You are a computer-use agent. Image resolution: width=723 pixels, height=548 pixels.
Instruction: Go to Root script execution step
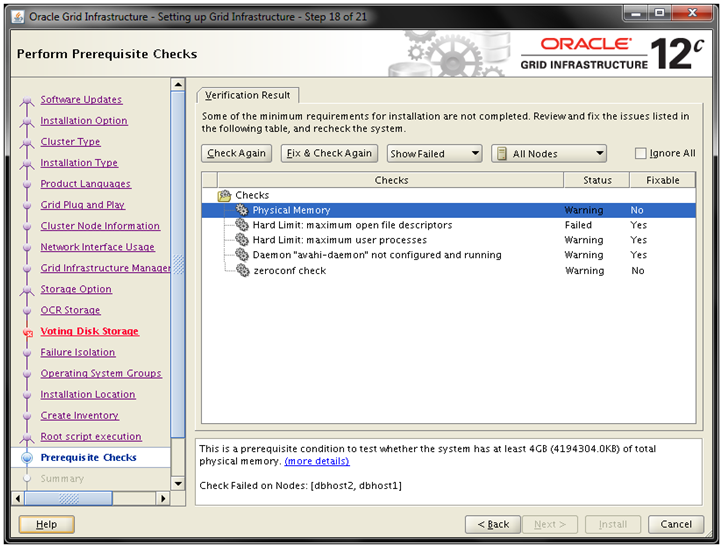91,436
